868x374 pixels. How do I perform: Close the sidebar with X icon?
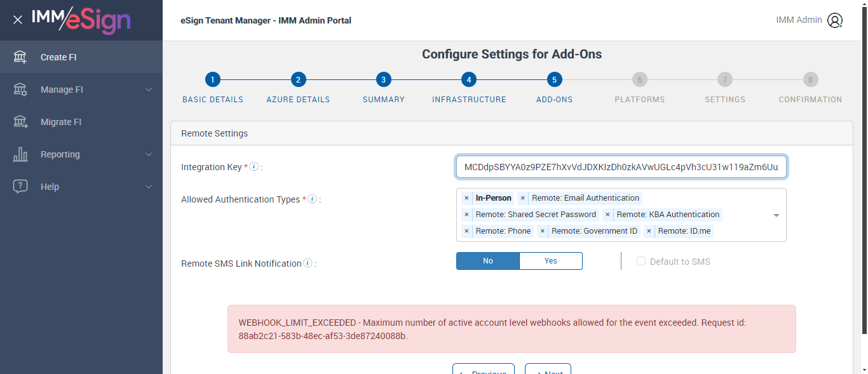pos(18,20)
